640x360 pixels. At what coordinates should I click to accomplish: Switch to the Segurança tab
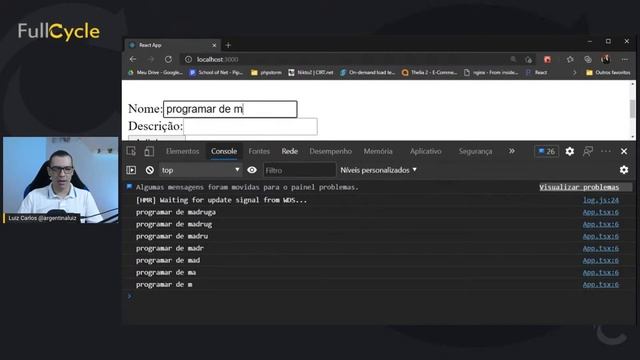[x=475, y=151]
